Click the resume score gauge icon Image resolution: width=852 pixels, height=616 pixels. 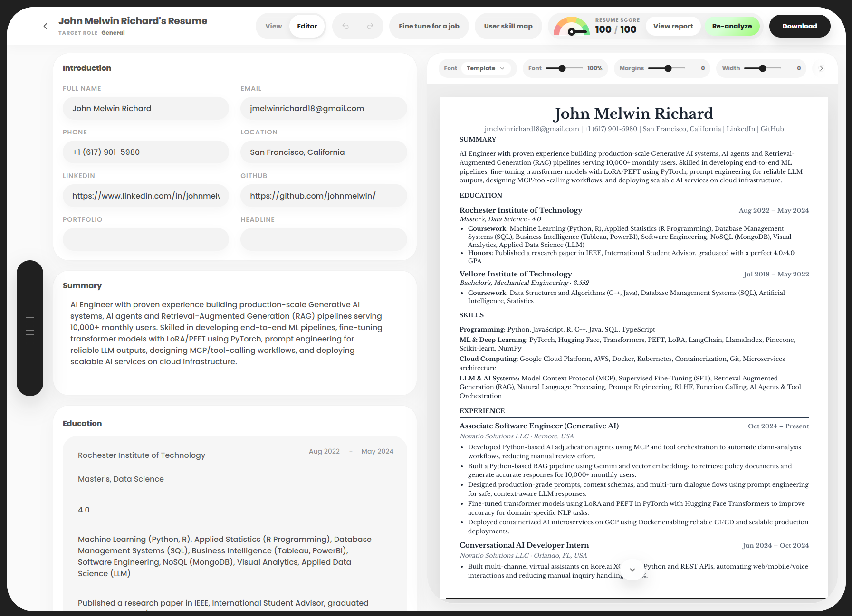[572, 27]
